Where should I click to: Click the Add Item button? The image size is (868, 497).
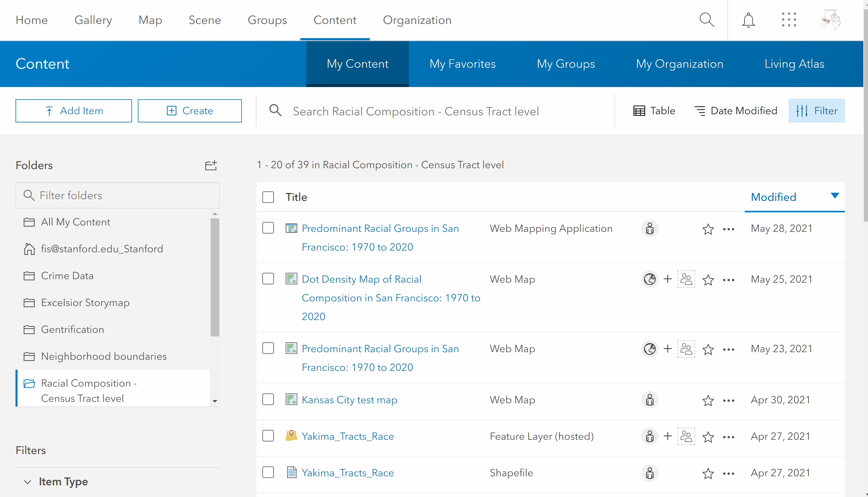pyautogui.click(x=74, y=111)
